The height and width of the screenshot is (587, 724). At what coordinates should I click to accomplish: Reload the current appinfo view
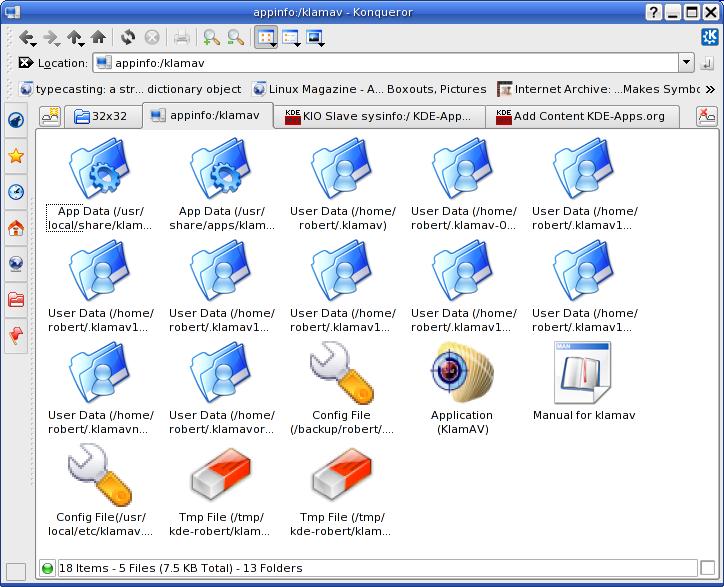coord(128,37)
